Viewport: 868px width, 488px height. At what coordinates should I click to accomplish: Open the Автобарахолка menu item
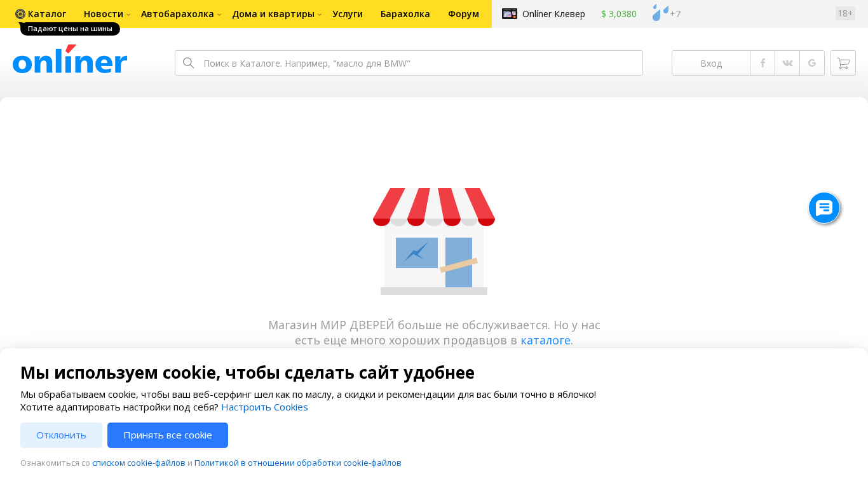coord(177,14)
